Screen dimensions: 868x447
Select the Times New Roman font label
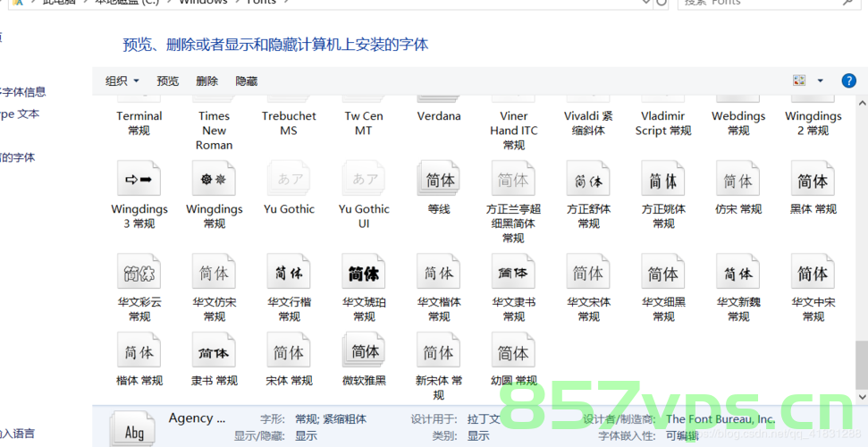coord(214,131)
